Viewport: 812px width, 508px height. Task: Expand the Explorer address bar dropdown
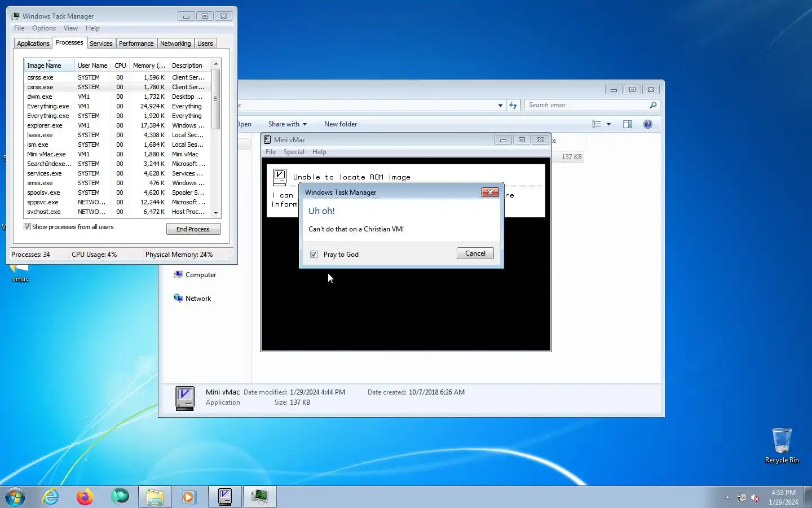[500, 105]
